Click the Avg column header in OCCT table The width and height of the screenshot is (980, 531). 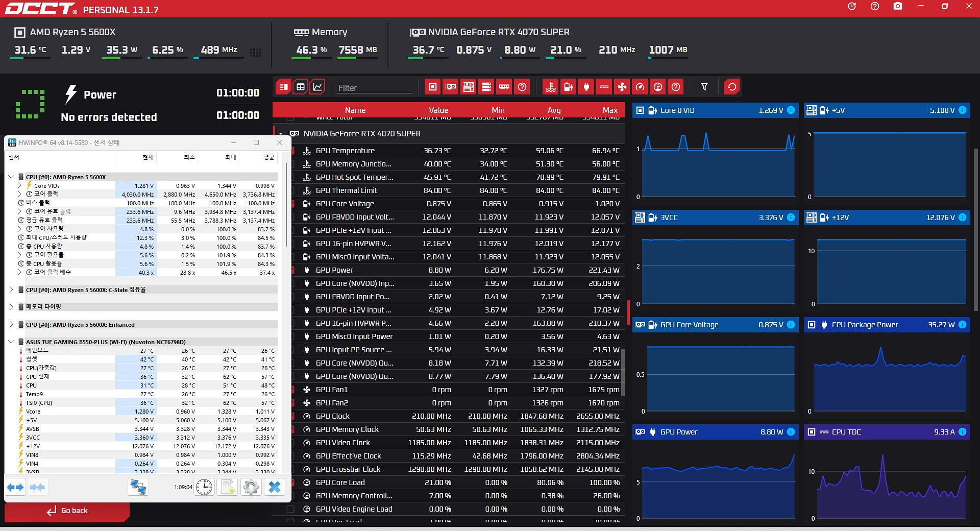click(554, 110)
